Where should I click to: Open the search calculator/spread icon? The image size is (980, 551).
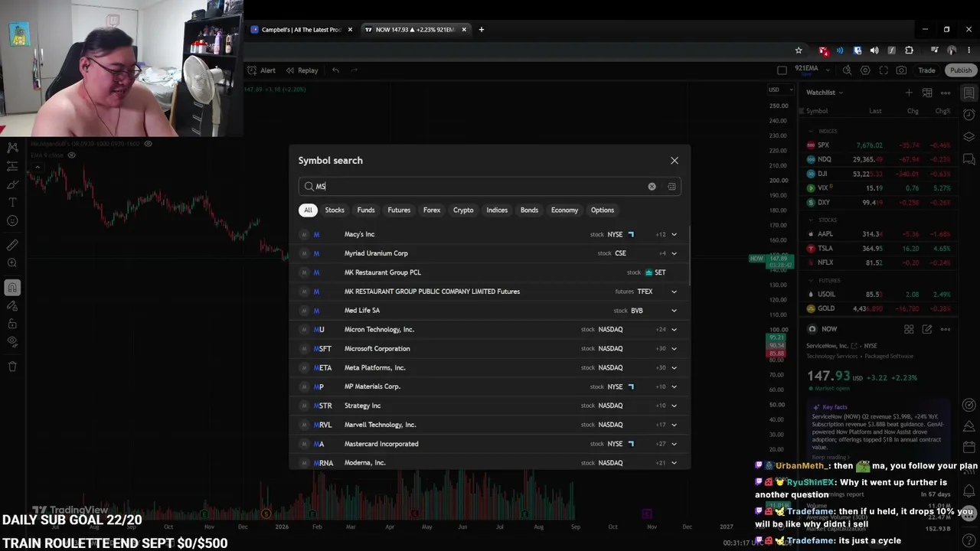(671, 187)
